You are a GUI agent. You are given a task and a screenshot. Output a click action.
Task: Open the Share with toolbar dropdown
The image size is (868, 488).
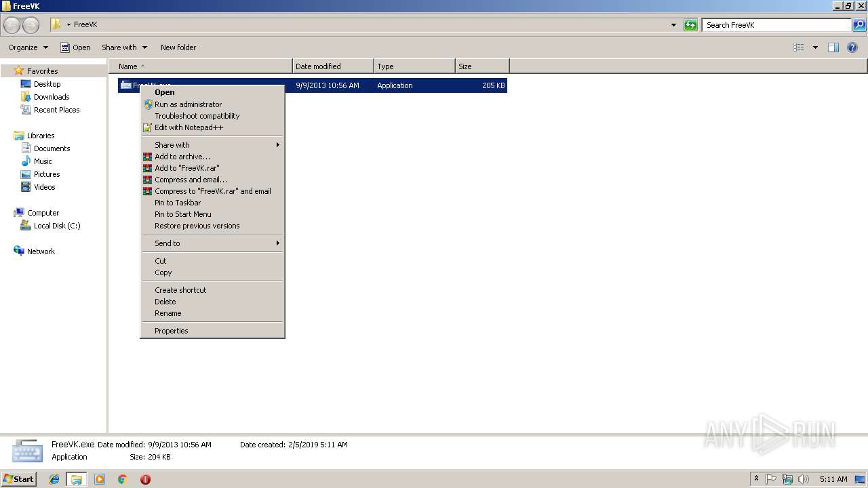coord(124,47)
